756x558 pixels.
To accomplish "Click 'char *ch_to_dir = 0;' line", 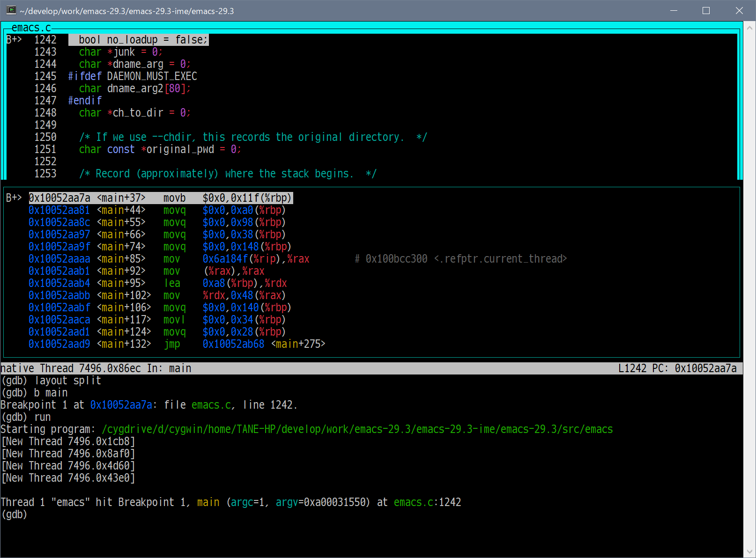I will 134,113.
